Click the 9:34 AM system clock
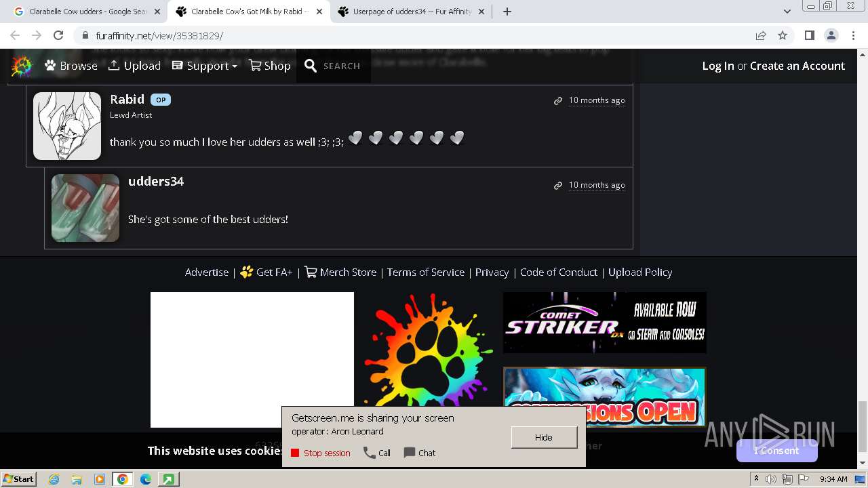 tap(833, 479)
